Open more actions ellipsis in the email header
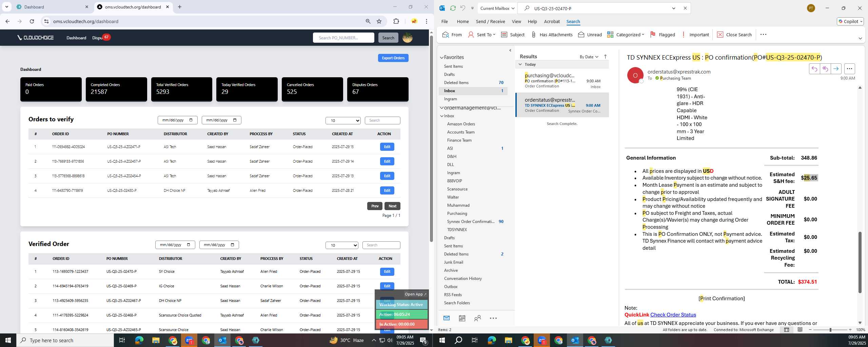Viewport: 868px width, 347px height. coord(849,69)
